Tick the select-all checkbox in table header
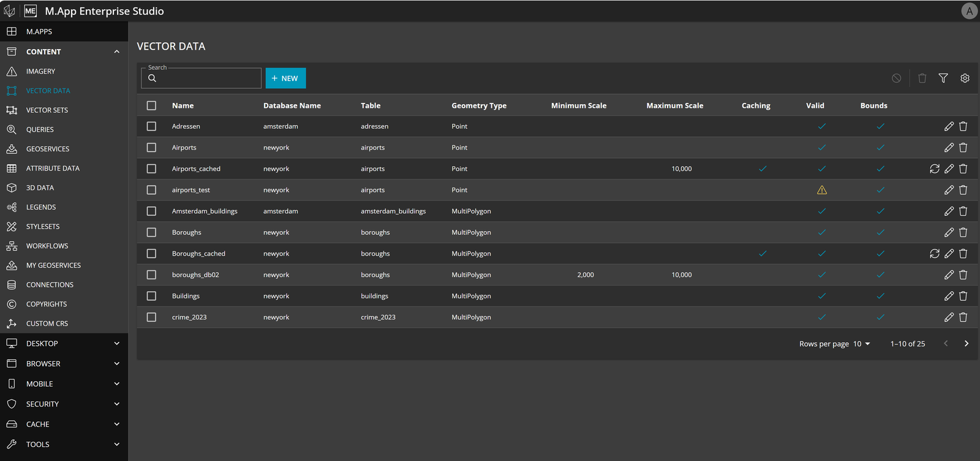This screenshot has height=461, width=980. coord(151,105)
